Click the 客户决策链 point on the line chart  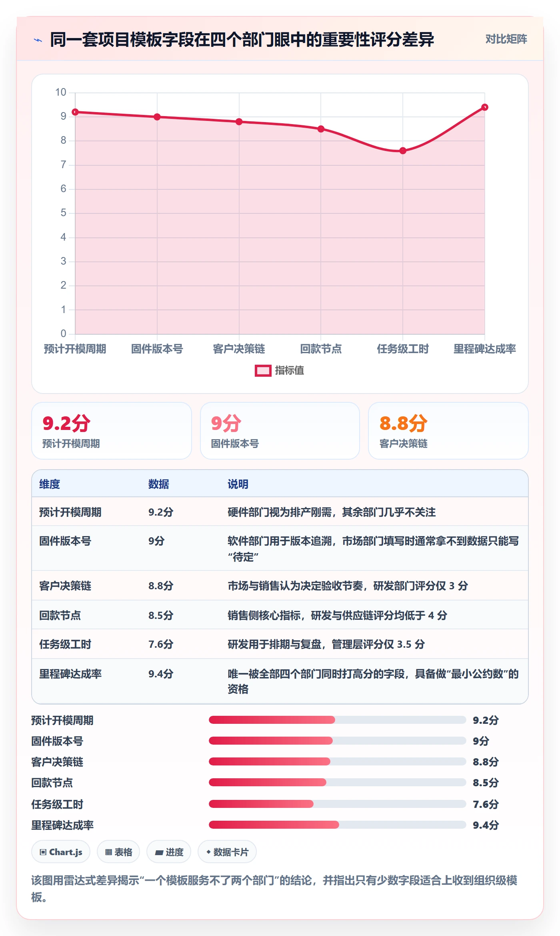point(239,122)
